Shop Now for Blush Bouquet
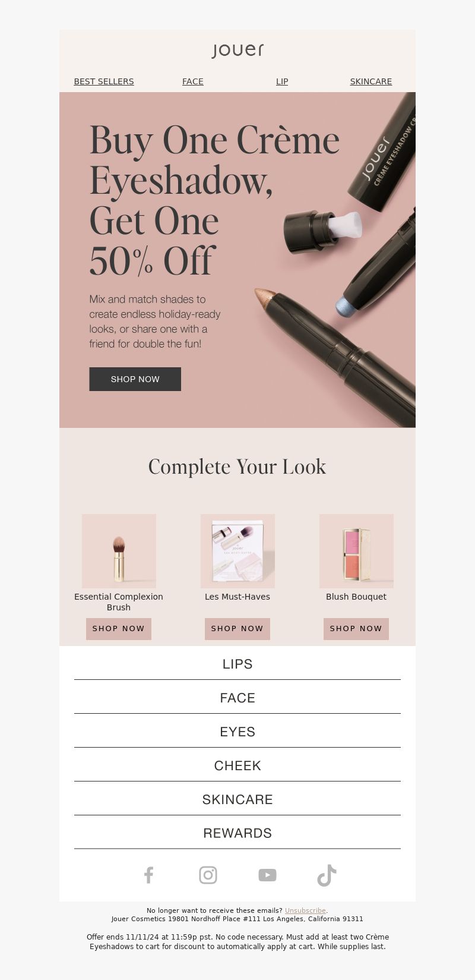 (356, 629)
